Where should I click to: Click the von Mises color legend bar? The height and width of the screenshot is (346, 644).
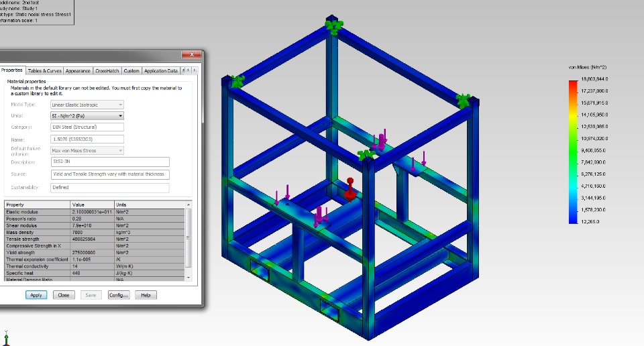[573, 152]
